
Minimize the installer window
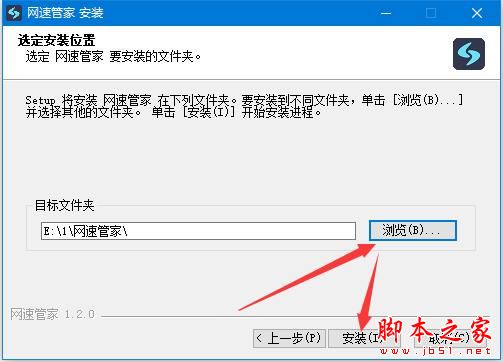pos(386,13)
